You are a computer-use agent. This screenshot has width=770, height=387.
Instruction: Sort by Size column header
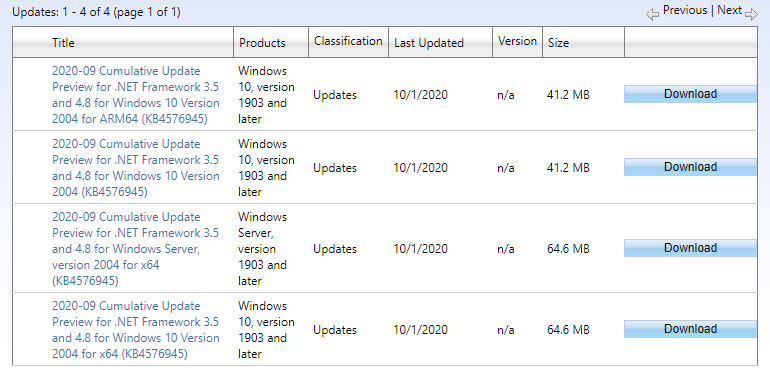558,43
